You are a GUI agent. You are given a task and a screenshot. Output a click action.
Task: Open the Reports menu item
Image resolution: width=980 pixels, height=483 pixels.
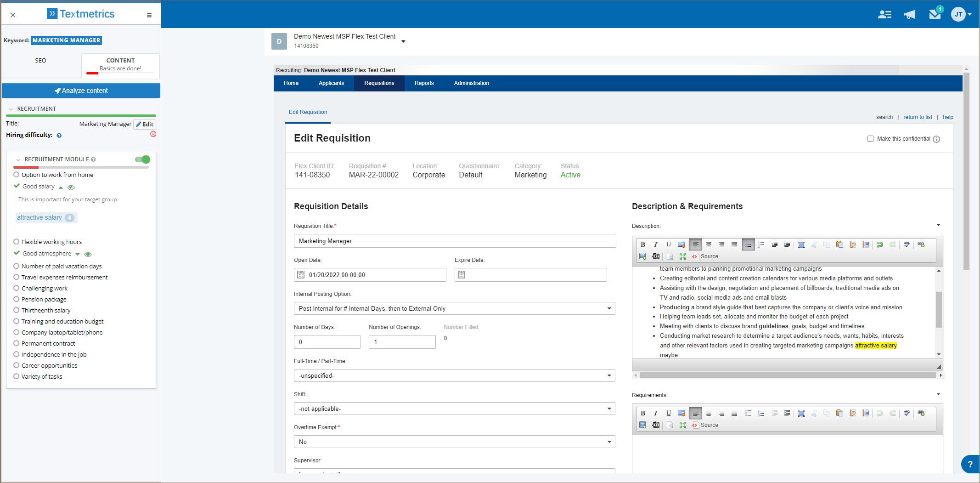tap(424, 83)
